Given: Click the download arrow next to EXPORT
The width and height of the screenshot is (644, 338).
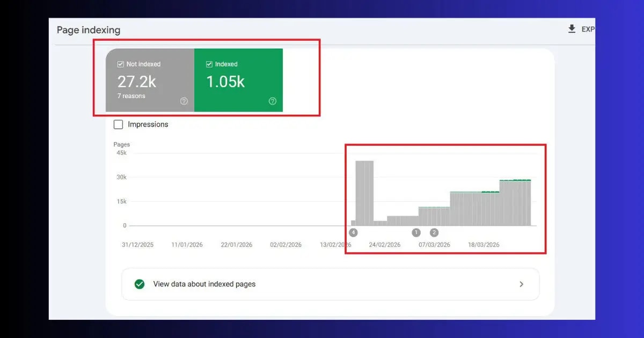Looking at the screenshot, I should 572,29.
